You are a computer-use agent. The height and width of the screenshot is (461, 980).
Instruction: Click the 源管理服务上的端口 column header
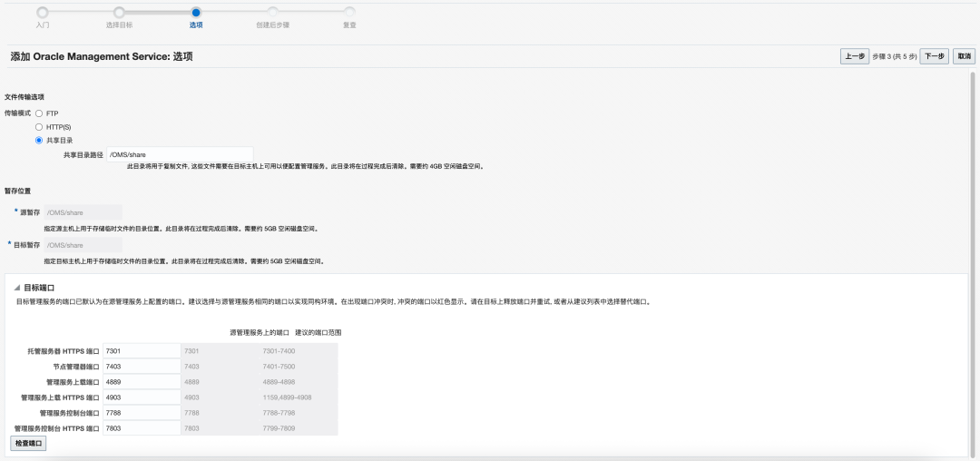coord(259,332)
